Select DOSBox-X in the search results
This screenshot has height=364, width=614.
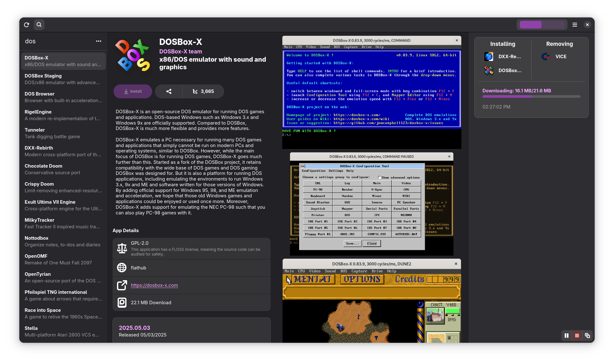point(64,61)
